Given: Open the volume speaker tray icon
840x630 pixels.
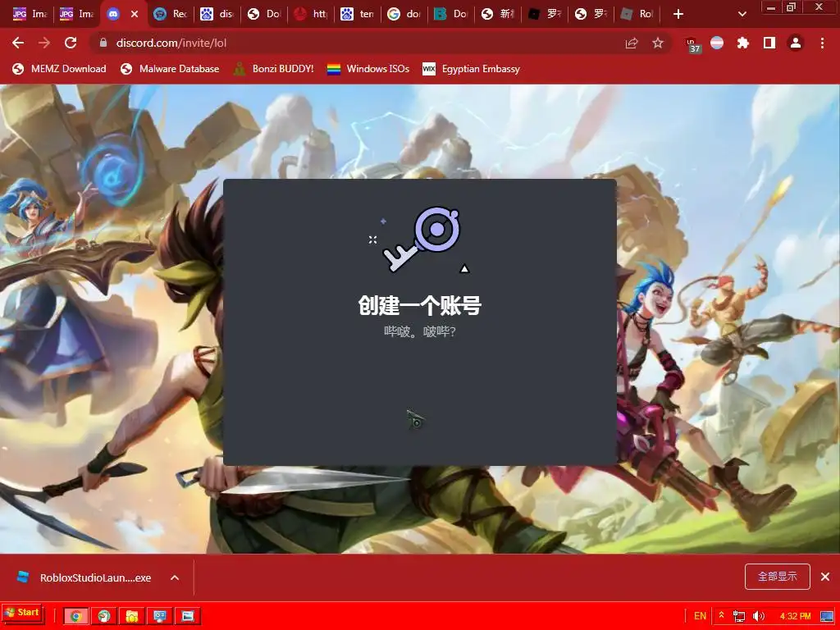Looking at the screenshot, I should (759, 616).
